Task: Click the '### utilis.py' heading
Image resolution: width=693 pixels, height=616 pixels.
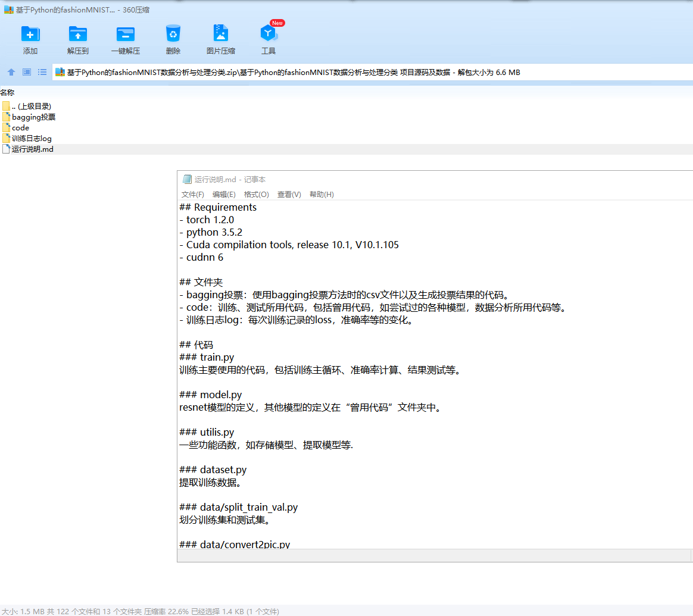Action: [x=207, y=432]
